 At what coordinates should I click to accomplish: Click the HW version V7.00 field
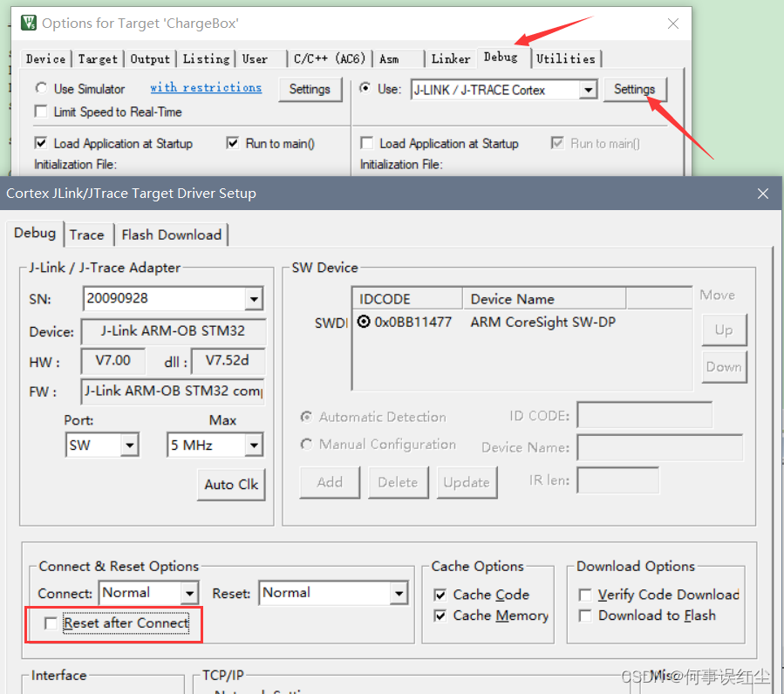point(113,360)
